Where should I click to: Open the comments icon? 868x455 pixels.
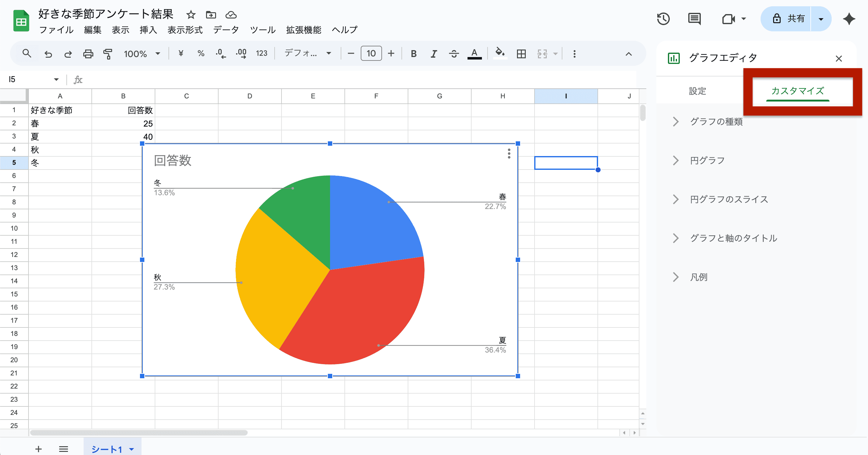(x=694, y=19)
